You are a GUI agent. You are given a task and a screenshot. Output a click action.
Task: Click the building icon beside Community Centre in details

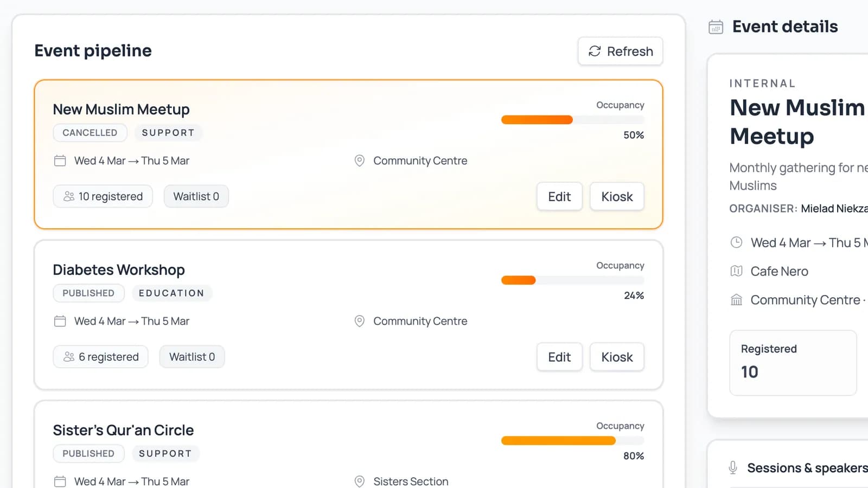[x=736, y=299]
